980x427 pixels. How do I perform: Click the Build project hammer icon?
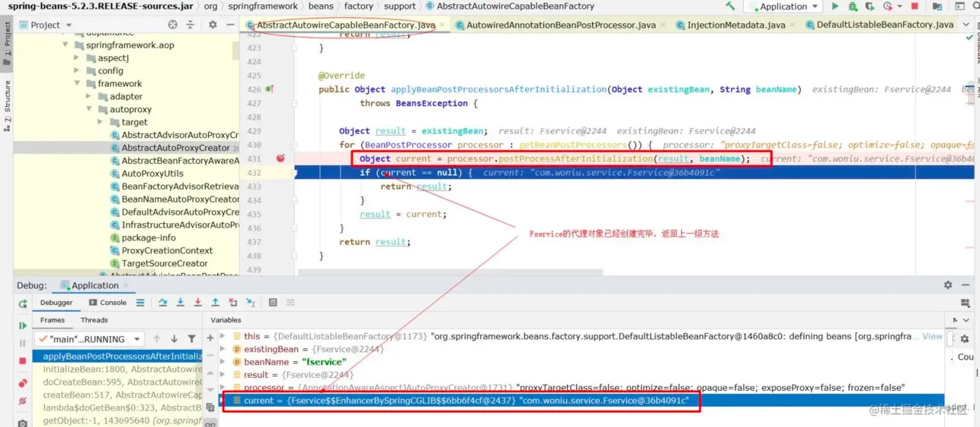click(x=731, y=6)
